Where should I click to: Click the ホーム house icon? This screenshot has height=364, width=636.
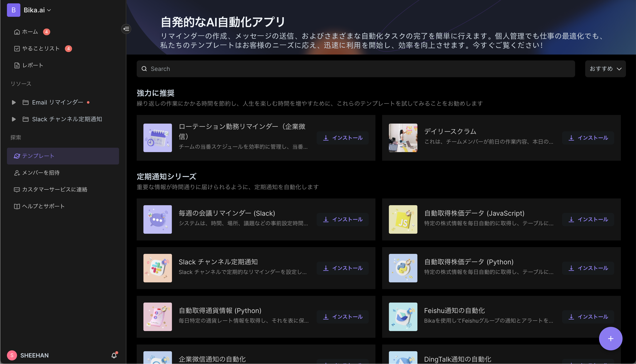point(17,32)
